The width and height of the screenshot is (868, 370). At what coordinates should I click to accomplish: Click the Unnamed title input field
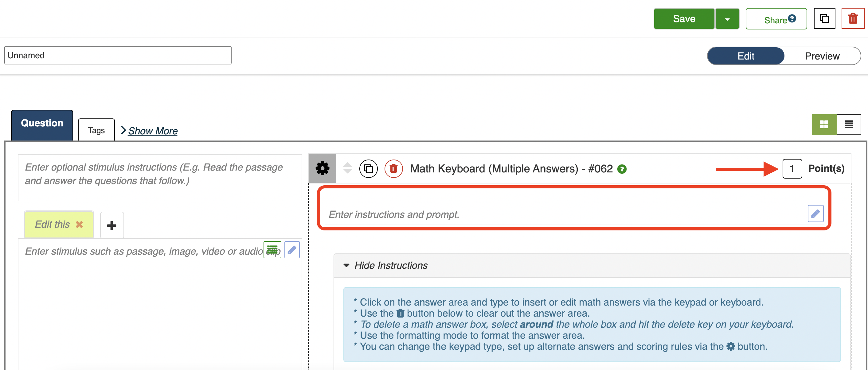point(118,55)
